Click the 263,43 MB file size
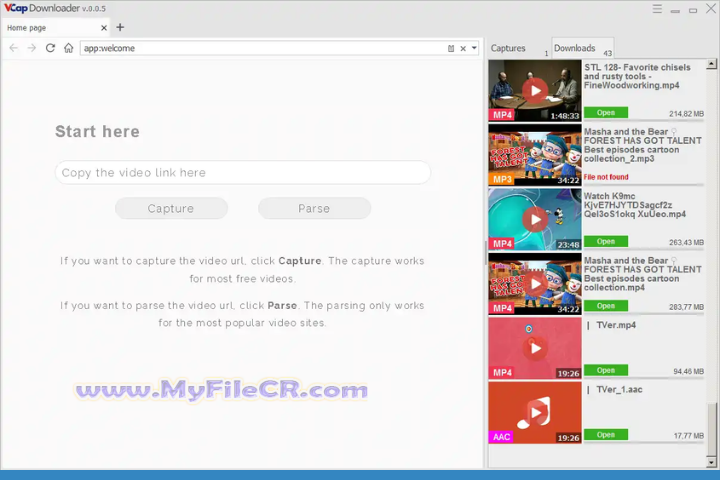Viewport: 720px width, 480px height. (686, 243)
